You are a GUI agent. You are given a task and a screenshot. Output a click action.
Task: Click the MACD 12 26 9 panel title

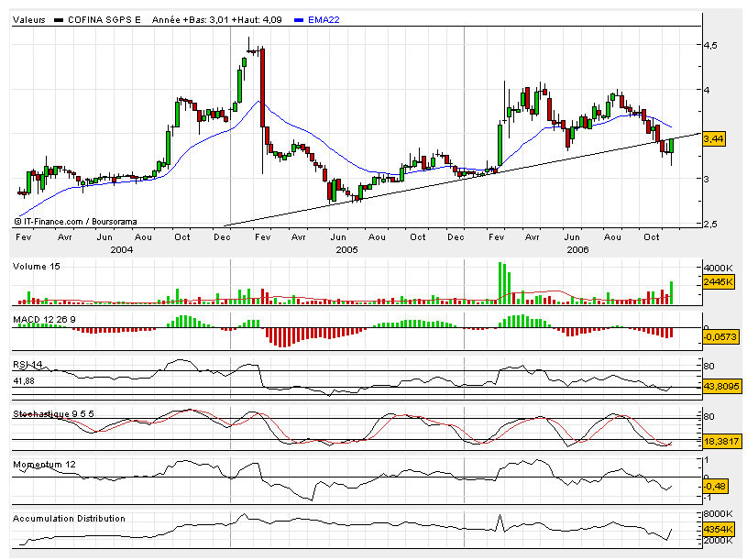pyautogui.click(x=44, y=319)
